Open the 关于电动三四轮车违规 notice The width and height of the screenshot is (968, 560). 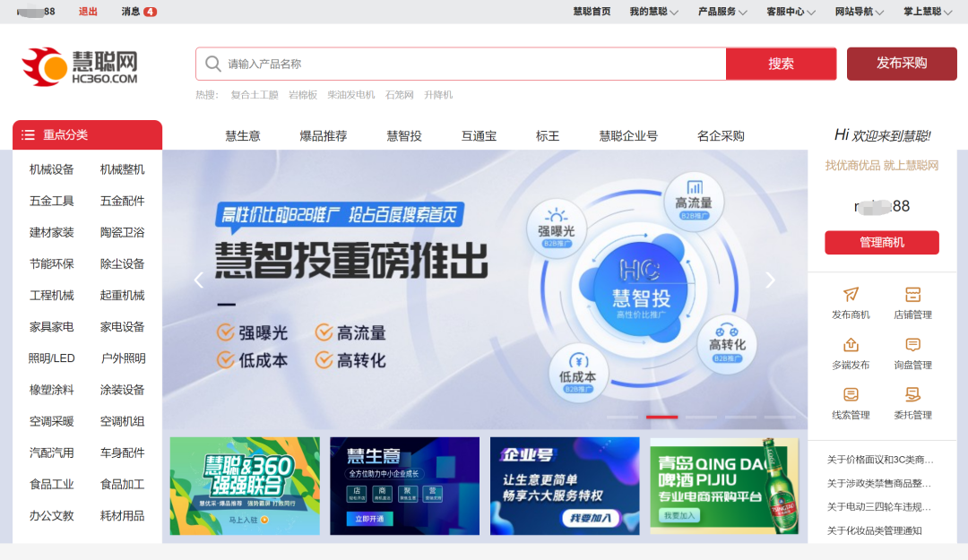point(879,507)
